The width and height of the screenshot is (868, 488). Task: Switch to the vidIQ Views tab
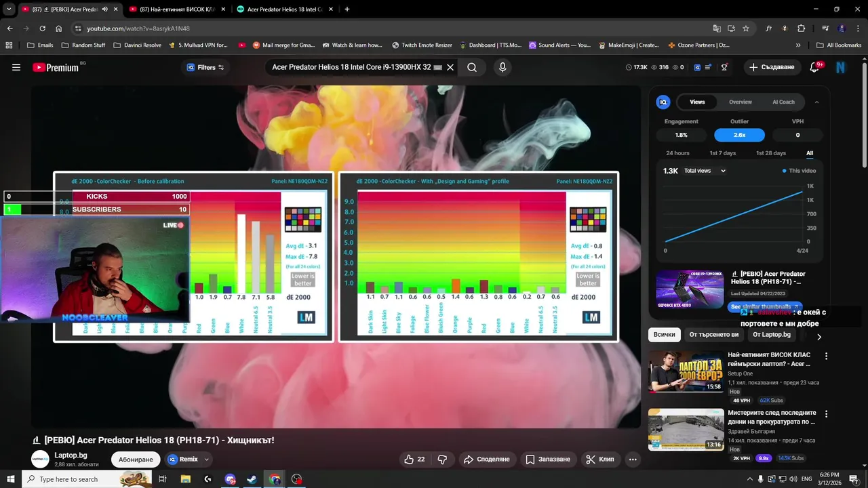(697, 102)
